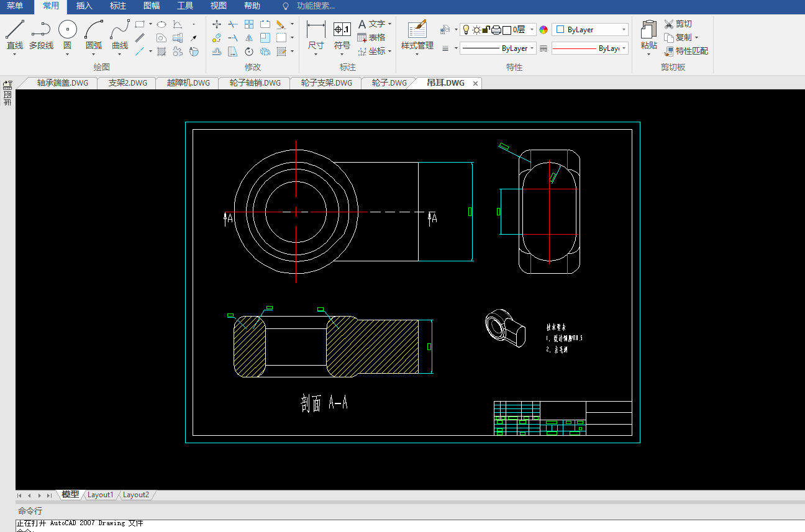Click the 特性匹配 match properties button
Viewport: 805px width, 532px height.
pyautogui.click(x=686, y=51)
